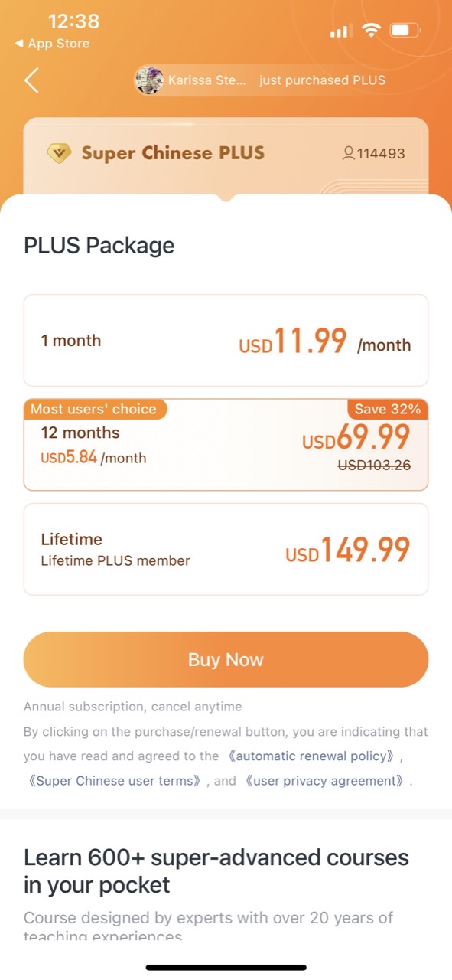
Task: Tap the back arrow icon
Action: tap(31, 80)
